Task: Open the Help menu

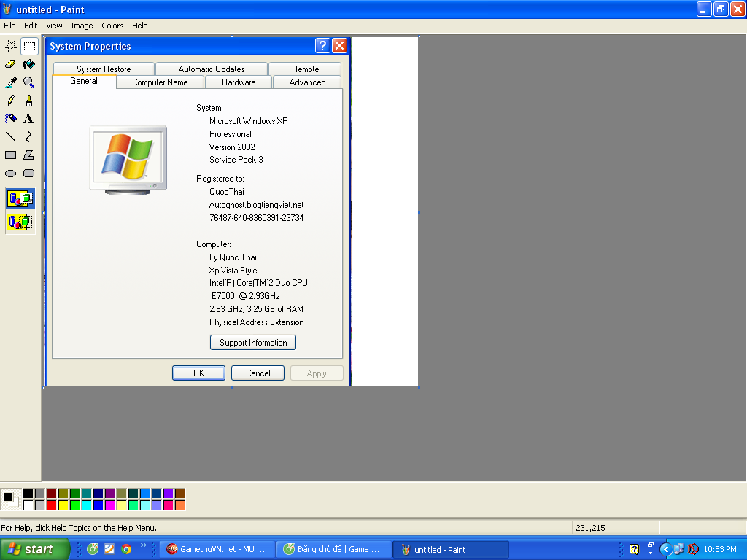Action: click(x=139, y=26)
